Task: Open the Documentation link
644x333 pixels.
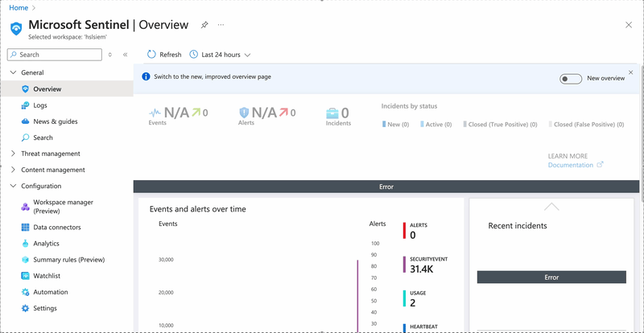Action: point(571,165)
